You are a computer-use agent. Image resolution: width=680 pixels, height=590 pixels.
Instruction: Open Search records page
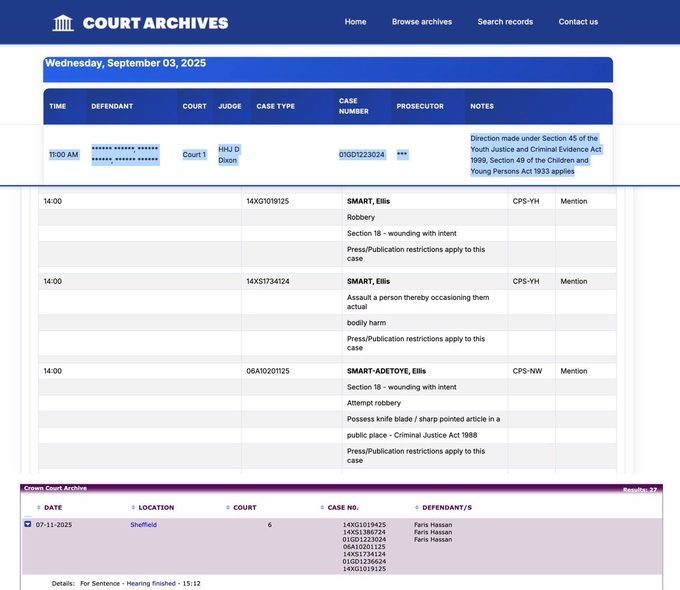click(505, 22)
